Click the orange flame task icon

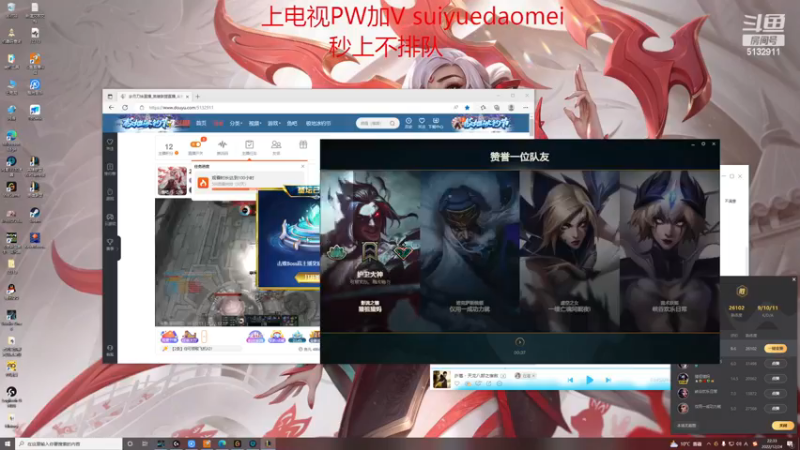pos(203,183)
